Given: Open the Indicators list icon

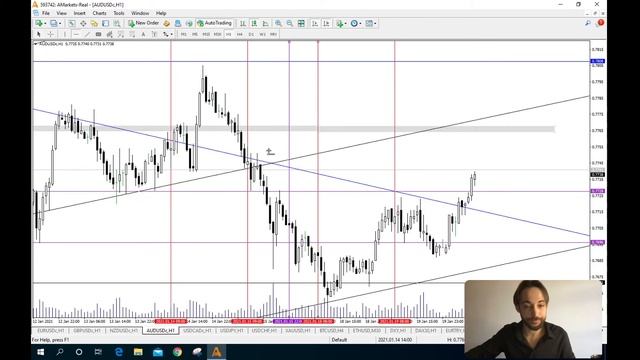Looking at the screenshot, I should (x=339, y=23).
